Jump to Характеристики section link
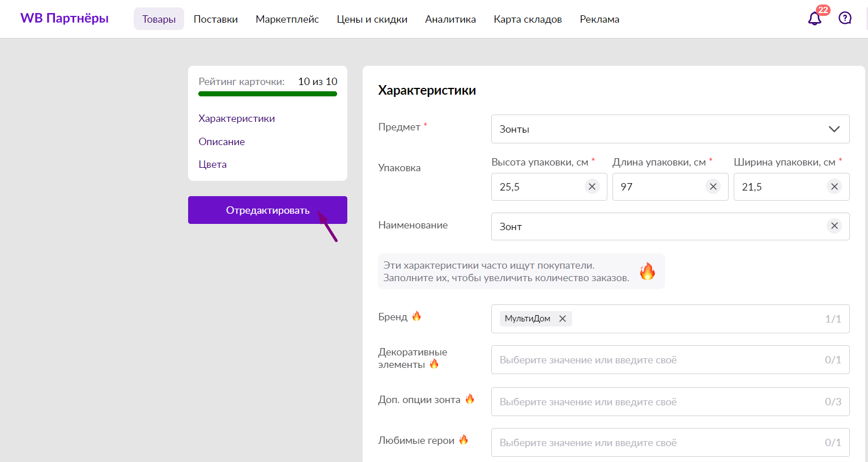 pos(237,118)
